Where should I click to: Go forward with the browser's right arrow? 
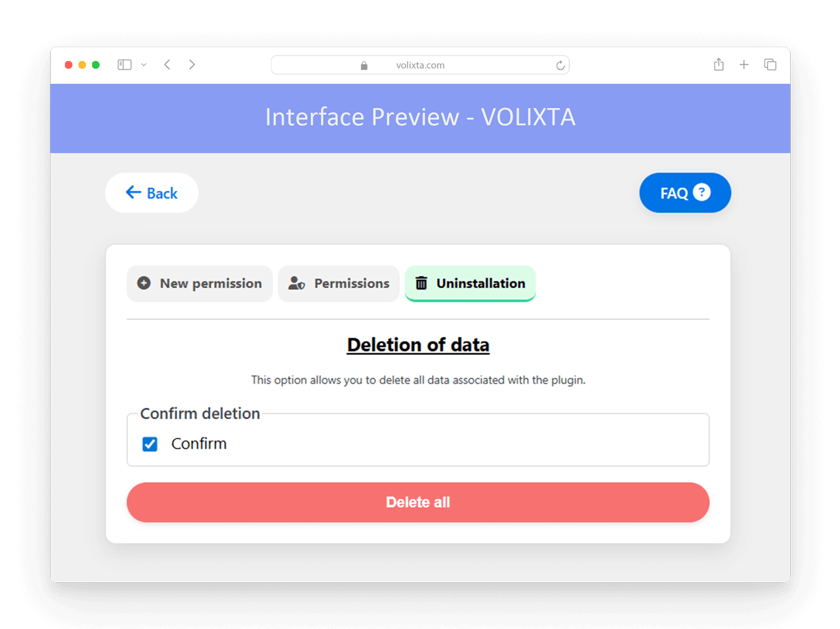pyautogui.click(x=192, y=64)
